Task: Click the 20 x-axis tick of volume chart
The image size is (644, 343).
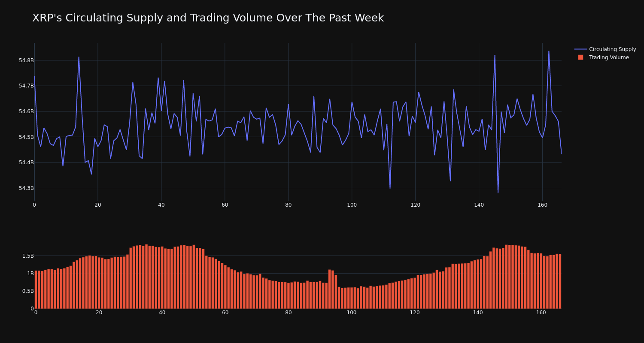Action: click(99, 313)
